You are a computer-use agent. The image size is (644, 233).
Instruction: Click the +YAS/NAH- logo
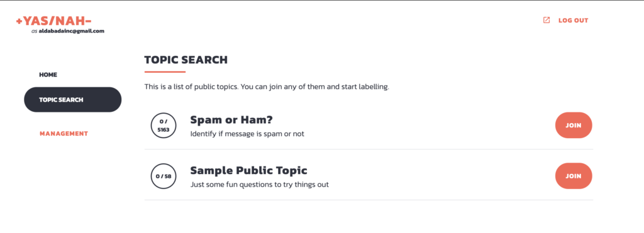54,21
